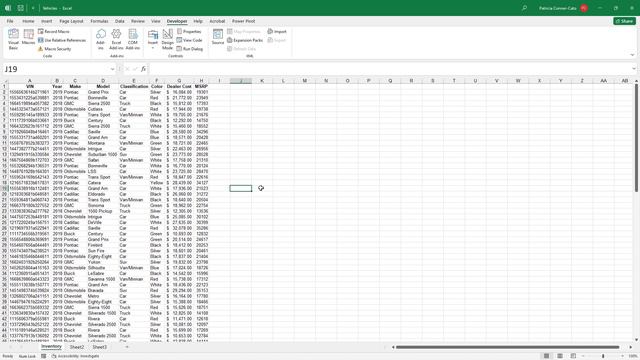This screenshot has height=360, width=640.
Task: Open Quick Access Toolbar customize dropdown
Action: (33, 8)
